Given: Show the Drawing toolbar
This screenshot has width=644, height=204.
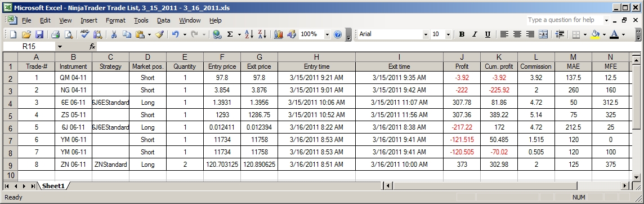Looking at the screenshot, I should click(291, 34).
